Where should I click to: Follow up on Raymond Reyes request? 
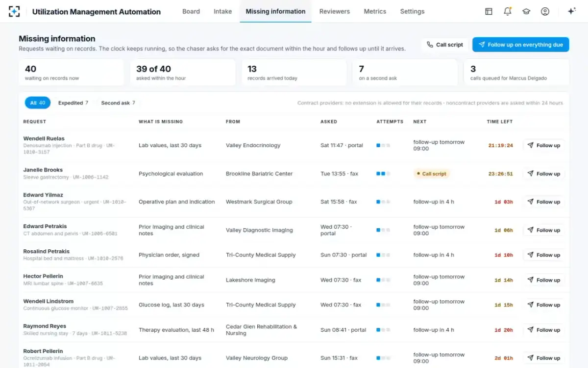click(543, 330)
